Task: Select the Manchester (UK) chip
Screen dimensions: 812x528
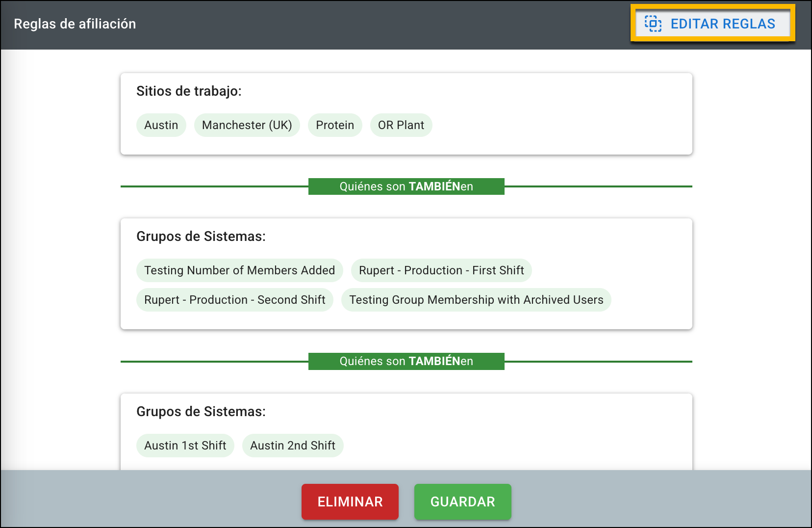Action: 247,125
